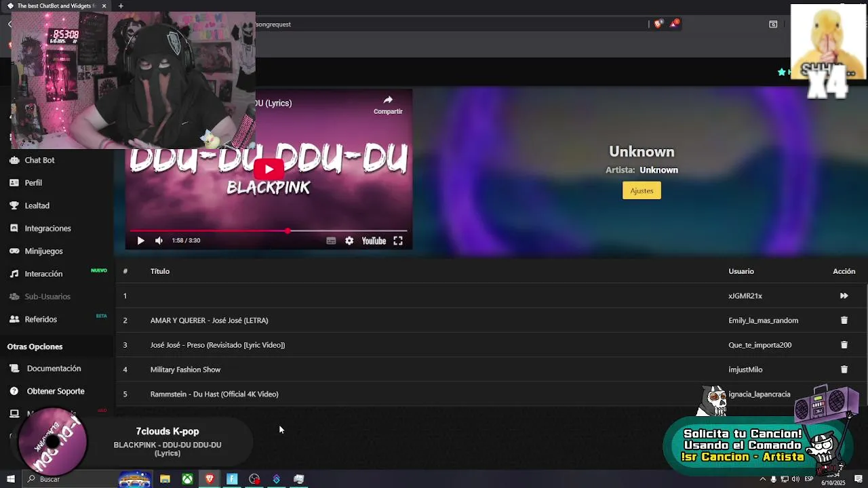Click the Chat Bot speech bubble icon
The height and width of the screenshot is (488, 868).
click(14, 160)
